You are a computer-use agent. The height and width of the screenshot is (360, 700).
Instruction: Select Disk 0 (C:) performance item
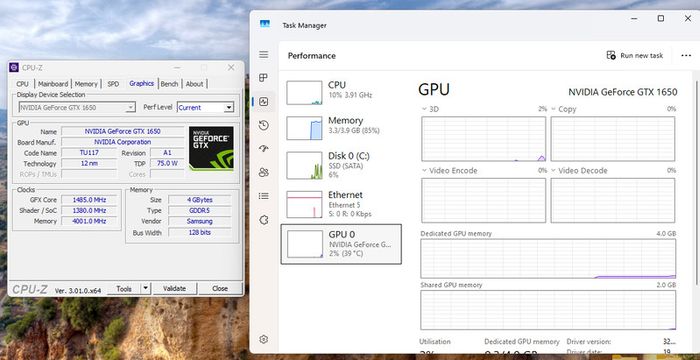[x=342, y=165]
